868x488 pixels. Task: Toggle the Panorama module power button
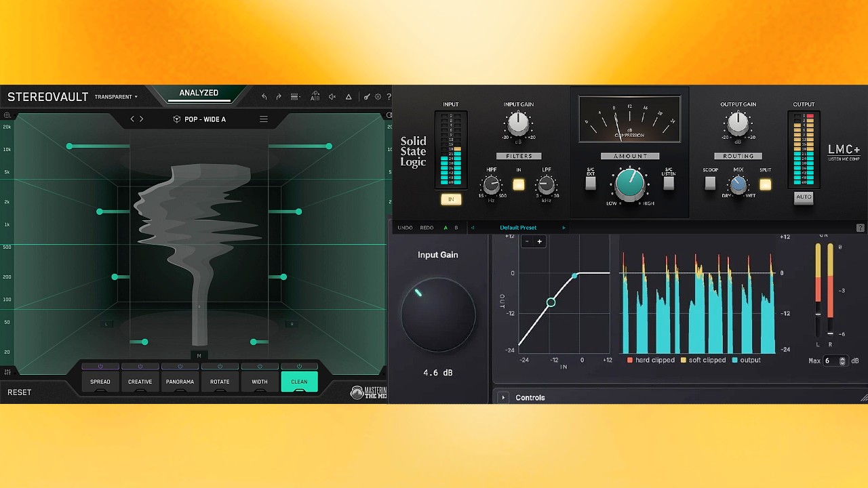(x=180, y=367)
